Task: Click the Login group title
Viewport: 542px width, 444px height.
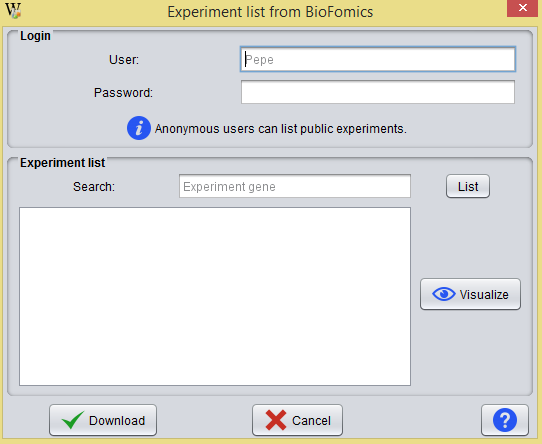Action: tap(35, 36)
